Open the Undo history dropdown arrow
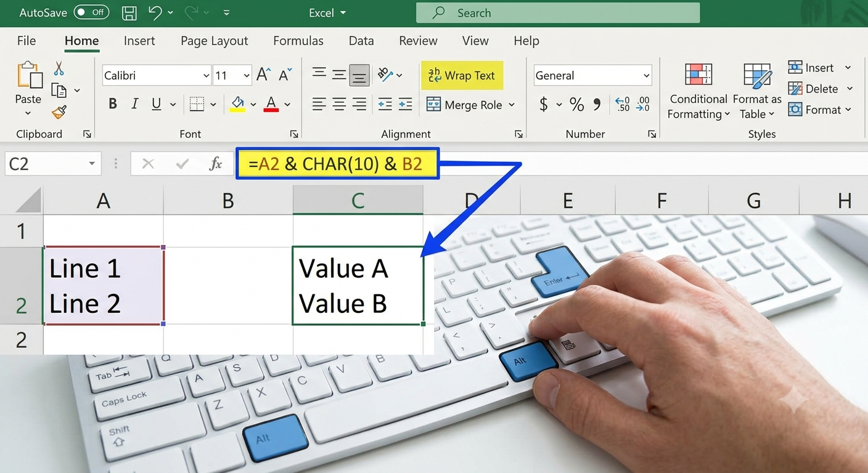868x473 pixels. (x=171, y=13)
